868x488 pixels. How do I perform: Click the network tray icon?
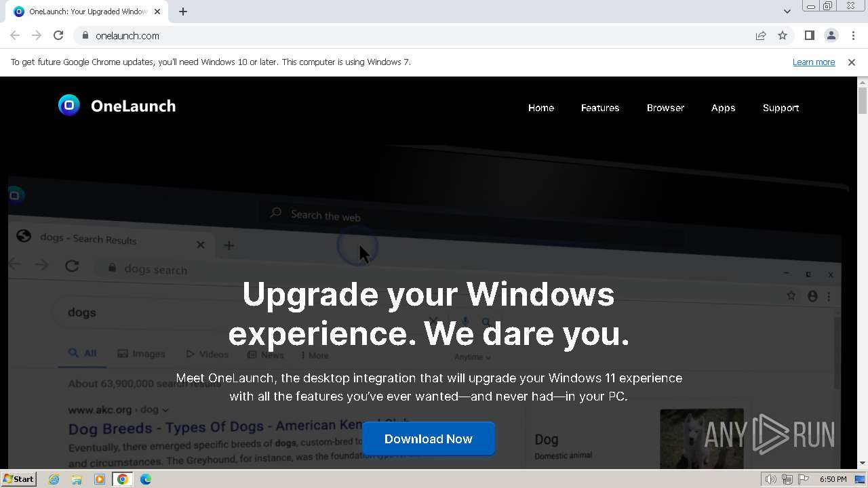point(787,479)
